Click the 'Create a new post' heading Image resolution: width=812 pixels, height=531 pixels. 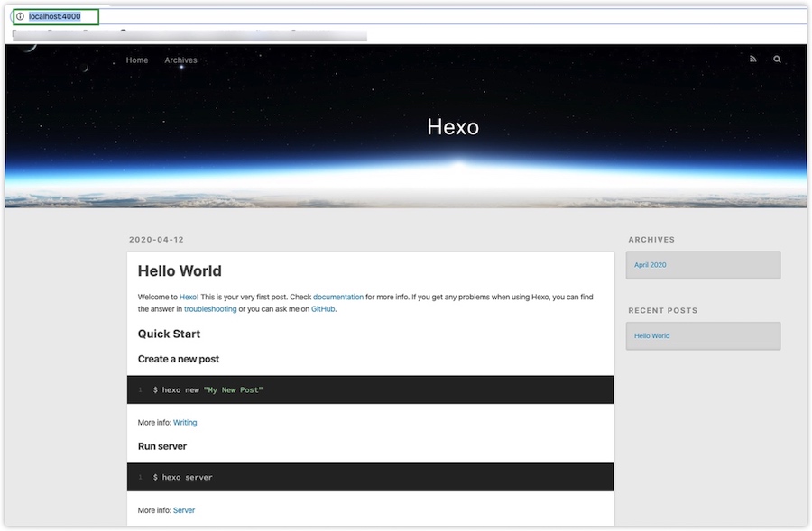(179, 359)
